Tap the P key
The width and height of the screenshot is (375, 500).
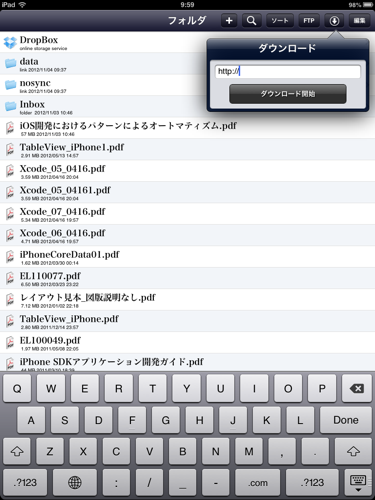[x=322, y=388]
